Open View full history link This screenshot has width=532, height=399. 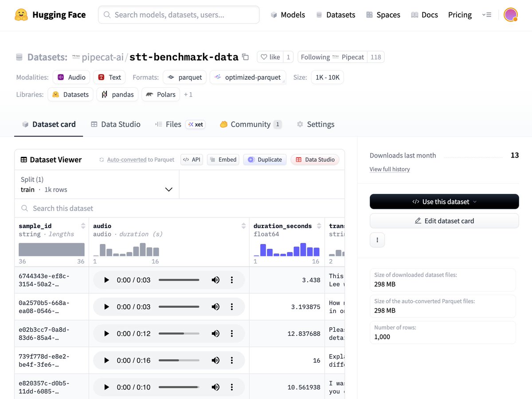[390, 169]
